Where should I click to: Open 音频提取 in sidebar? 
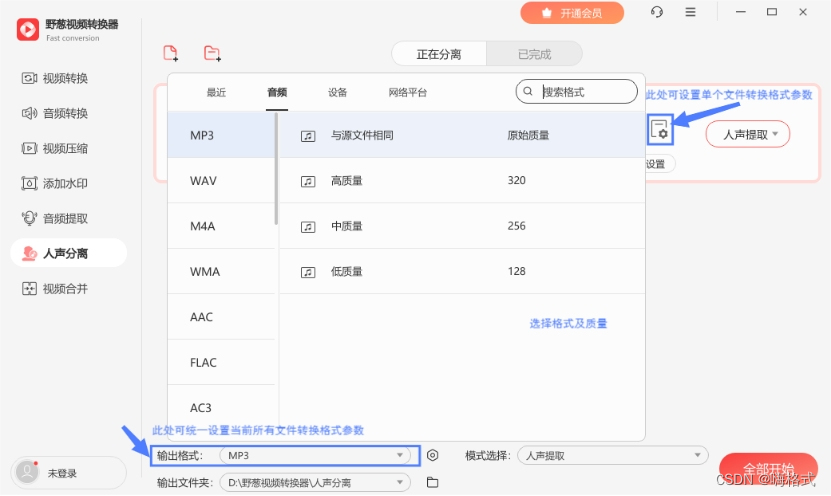click(x=55, y=218)
